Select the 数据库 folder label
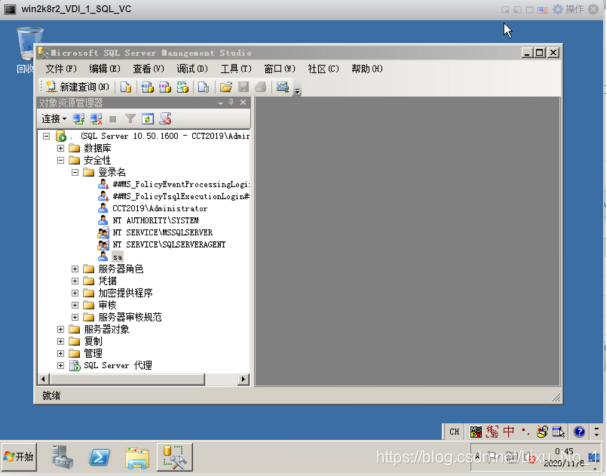This screenshot has height=476, width=607. pos(98,148)
